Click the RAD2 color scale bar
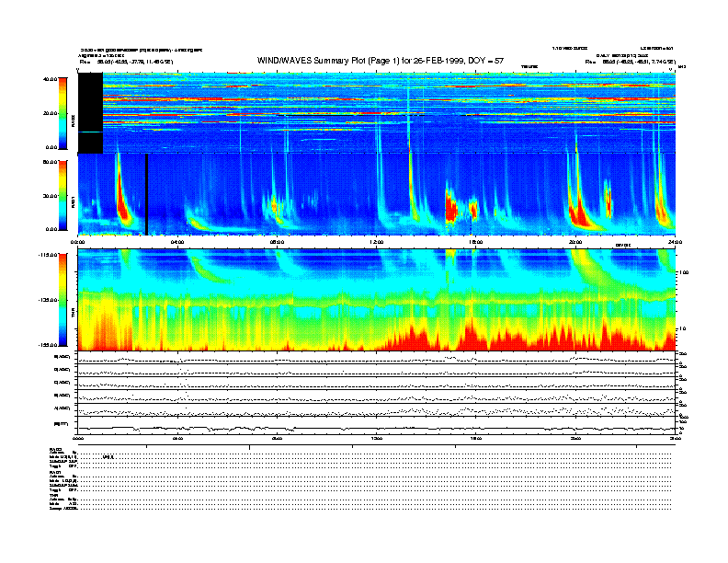This screenshot has width=728, height=563. [63, 113]
